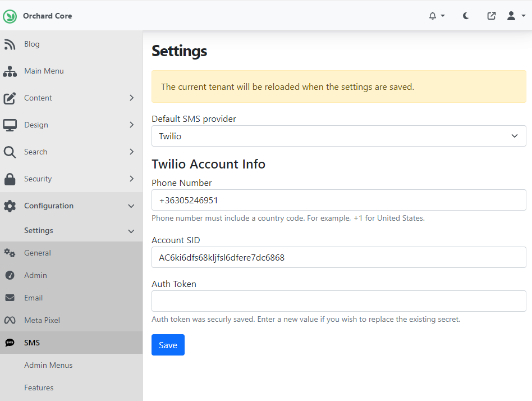The image size is (532, 401).
Task: Expand the Design menu chevron
Action: point(132,125)
